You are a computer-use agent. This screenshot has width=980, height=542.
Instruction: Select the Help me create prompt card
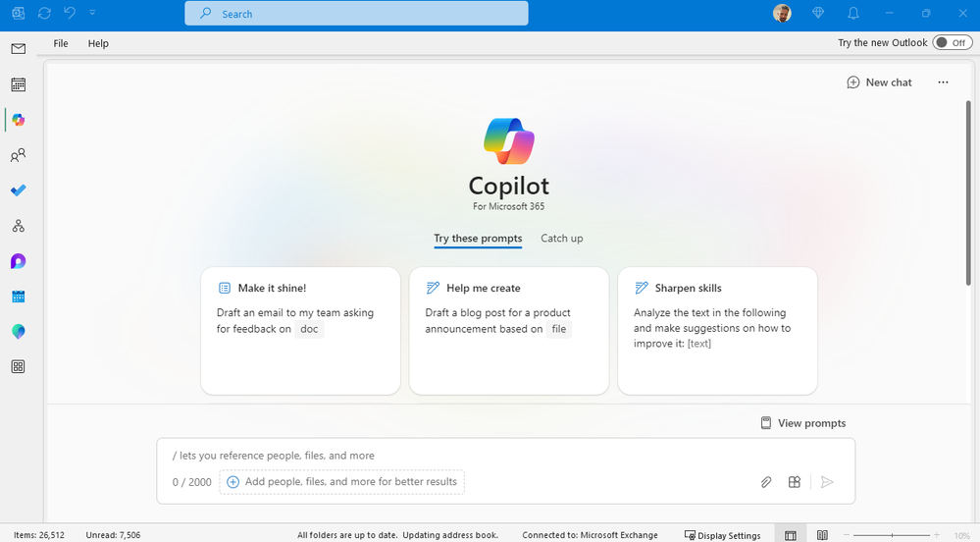coord(509,331)
